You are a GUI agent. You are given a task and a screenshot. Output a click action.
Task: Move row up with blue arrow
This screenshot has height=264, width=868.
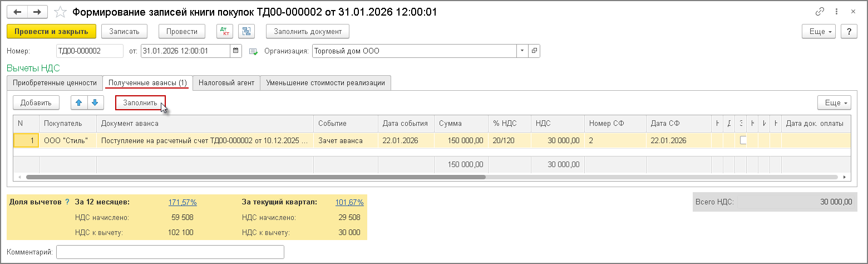pyautogui.click(x=79, y=102)
